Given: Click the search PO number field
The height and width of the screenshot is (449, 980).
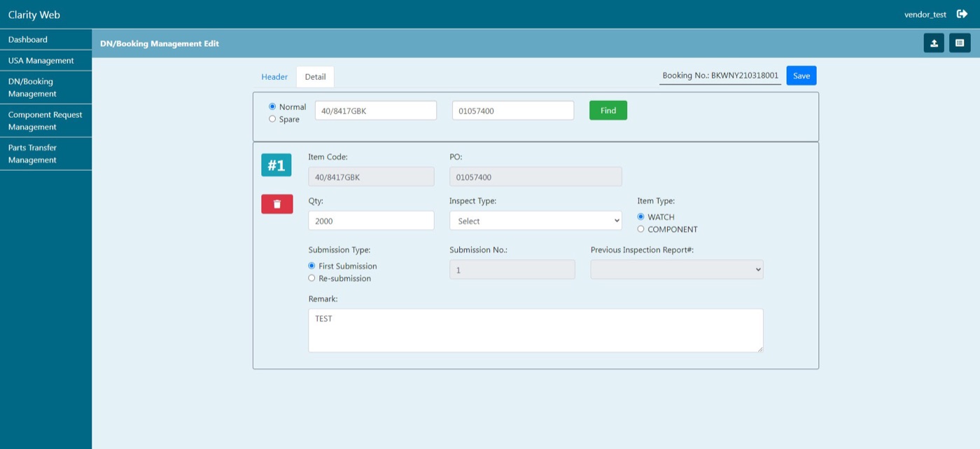Looking at the screenshot, I should click(513, 111).
